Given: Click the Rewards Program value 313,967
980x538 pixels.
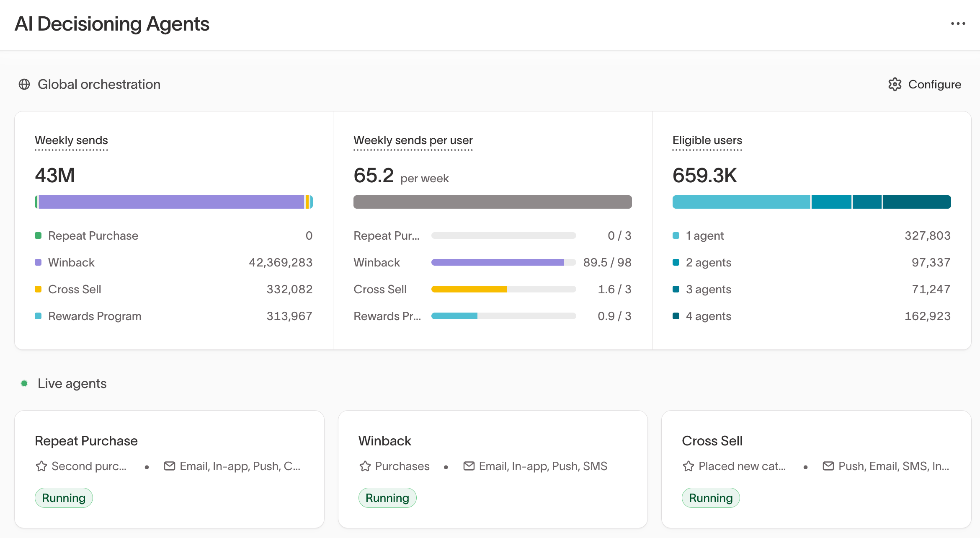Looking at the screenshot, I should click(x=289, y=316).
